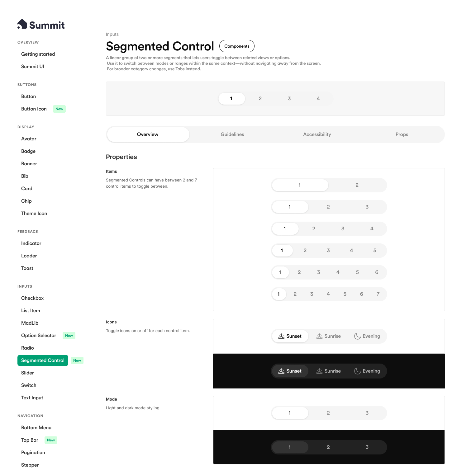Switch to the Accessibility tab
This screenshot has height=475, width=476.
317,134
